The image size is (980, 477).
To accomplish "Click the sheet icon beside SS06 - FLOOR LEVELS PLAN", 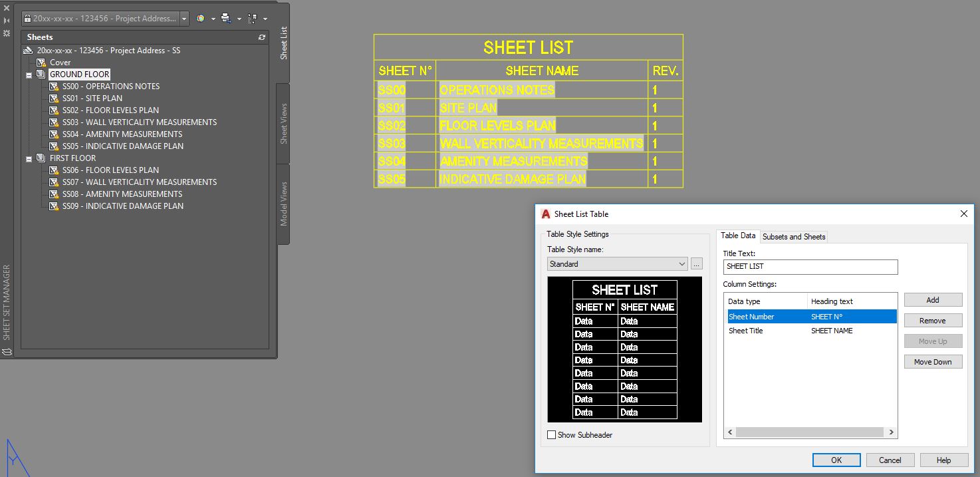I will coord(55,170).
